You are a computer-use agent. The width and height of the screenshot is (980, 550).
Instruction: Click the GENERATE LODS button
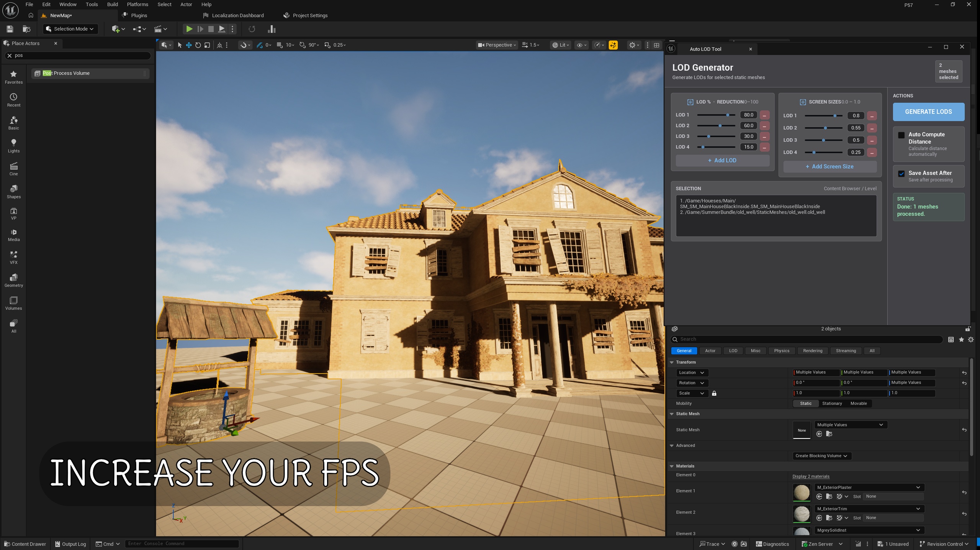(928, 112)
